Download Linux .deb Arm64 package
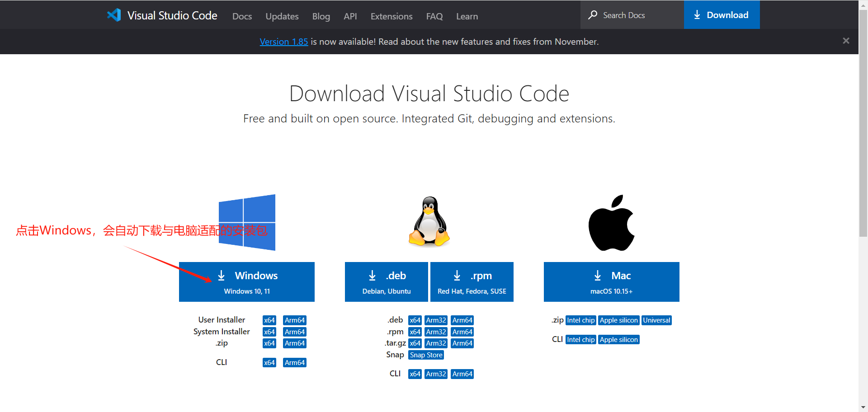Viewport: 868px width, 412px height. 462,320
